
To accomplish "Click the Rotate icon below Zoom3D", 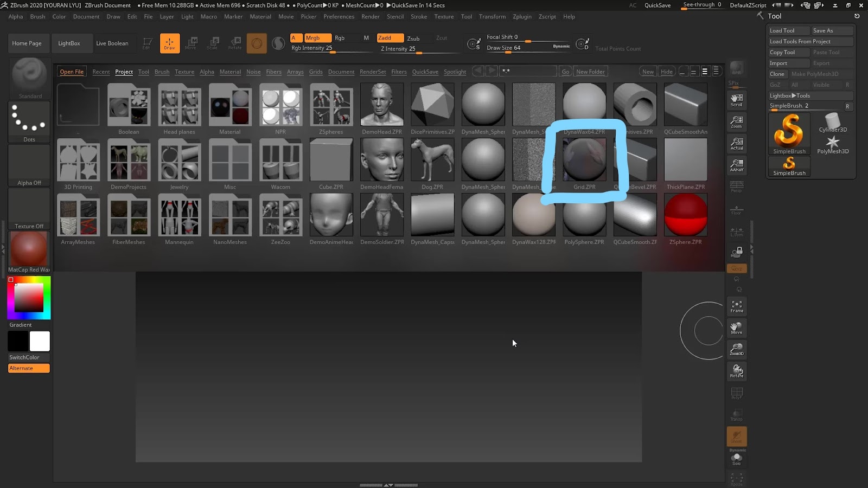I will [x=737, y=371].
